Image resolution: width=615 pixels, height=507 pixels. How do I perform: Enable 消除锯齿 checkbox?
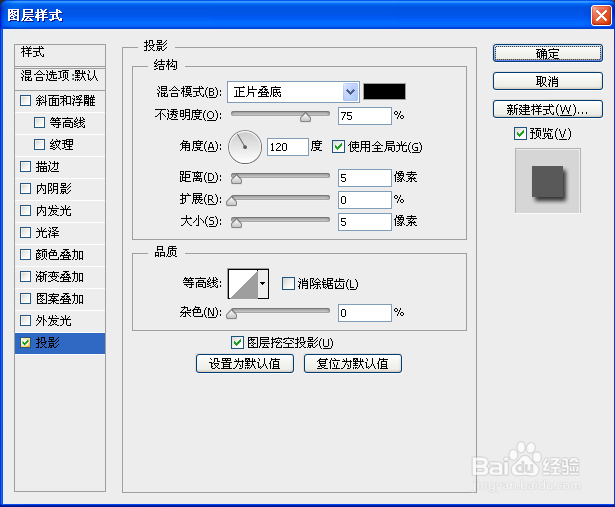[x=288, y=283]
